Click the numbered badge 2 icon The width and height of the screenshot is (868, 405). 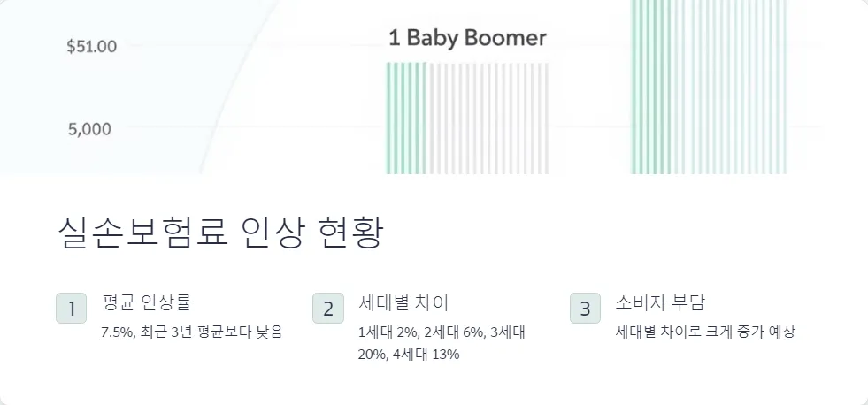point(328,309)
